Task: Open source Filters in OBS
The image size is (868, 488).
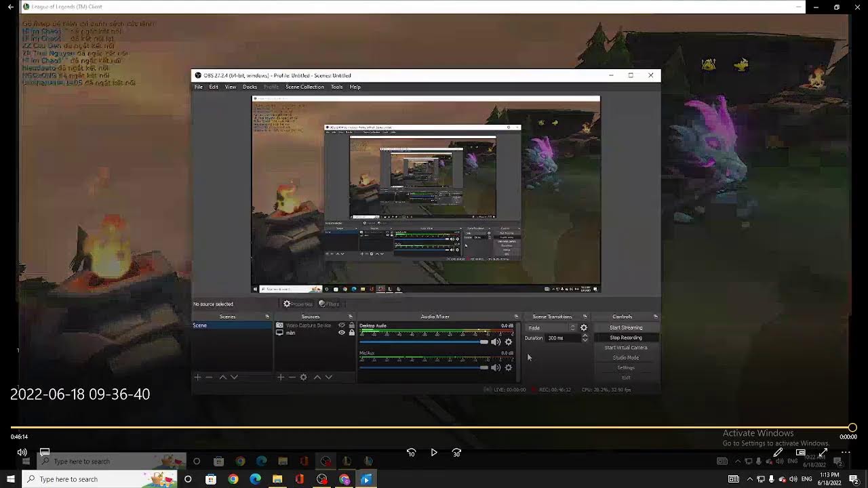Action: point(329,304)
